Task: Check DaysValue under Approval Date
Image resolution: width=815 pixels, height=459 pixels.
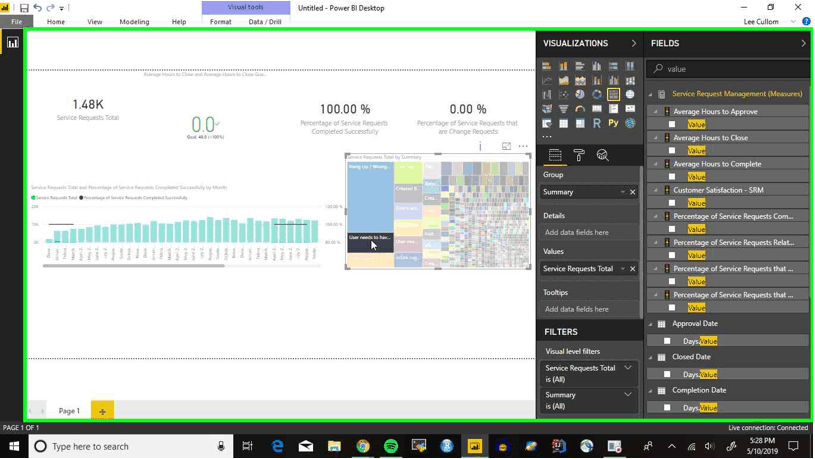Action: point(667,341)
